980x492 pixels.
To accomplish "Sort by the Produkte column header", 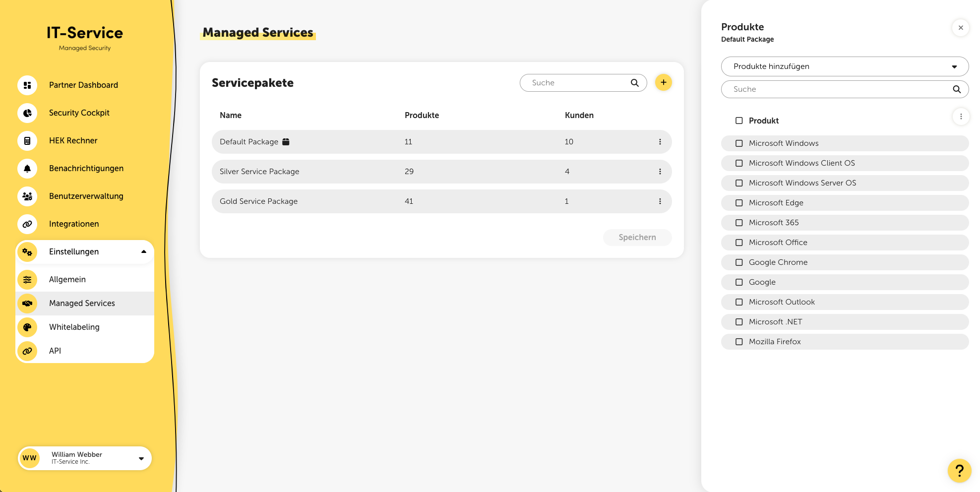I will pos(422,116).
